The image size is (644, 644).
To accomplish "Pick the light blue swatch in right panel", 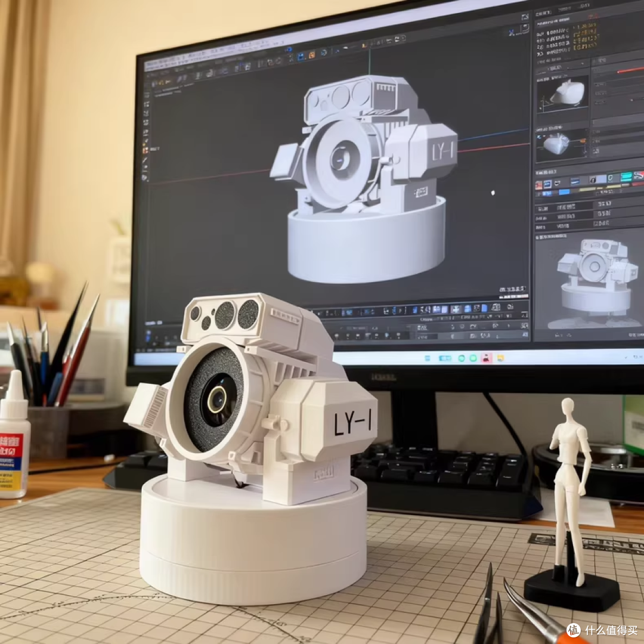I will pos(601,179).
